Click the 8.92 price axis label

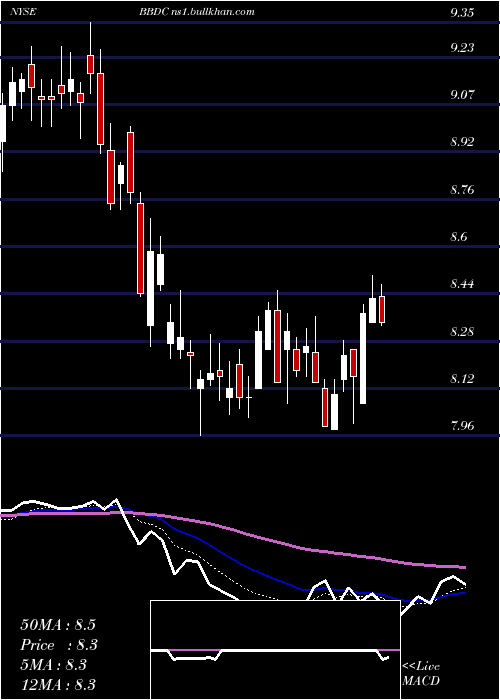pyautogui.click(x=462, y=142)
